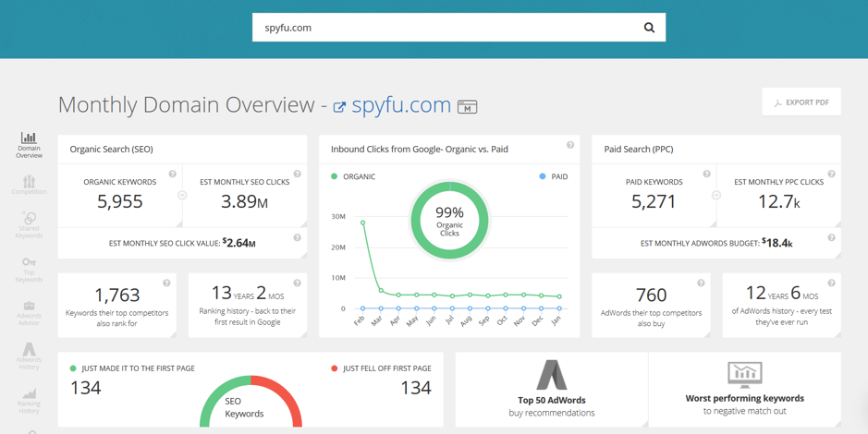This screenshot has width=868, height=434.
Task: Click the $18.4k AdWords budget value
Action: pyautogui.click(x=777, y=242)
